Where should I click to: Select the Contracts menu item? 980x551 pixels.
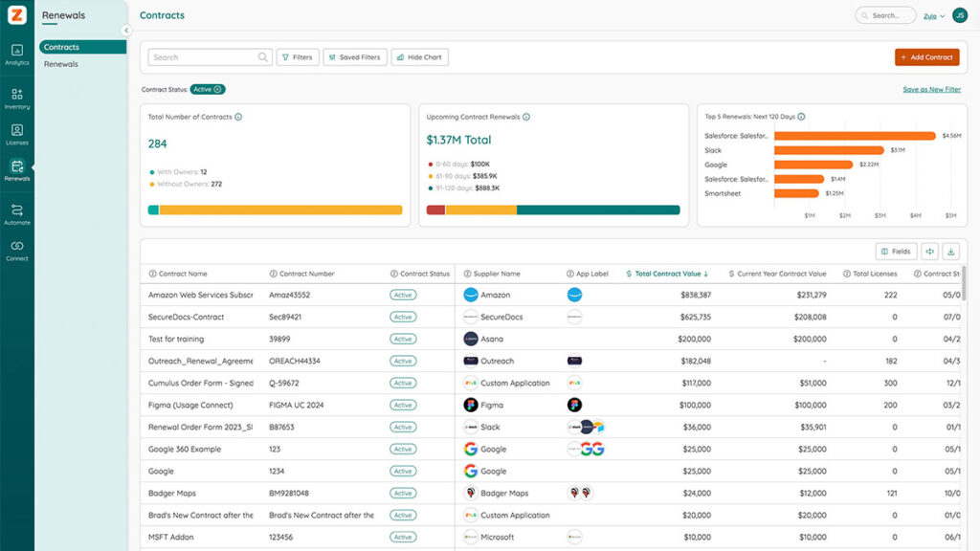click(82, 47)
